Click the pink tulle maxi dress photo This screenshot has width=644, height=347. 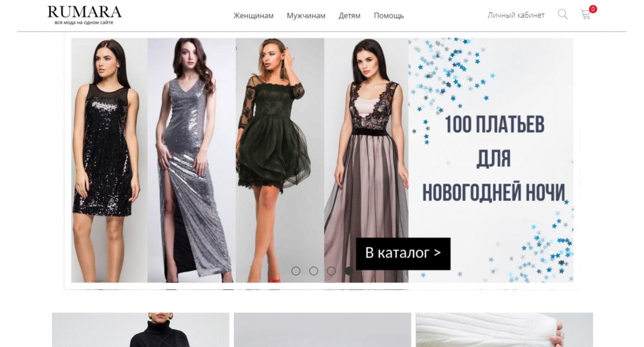366,160
